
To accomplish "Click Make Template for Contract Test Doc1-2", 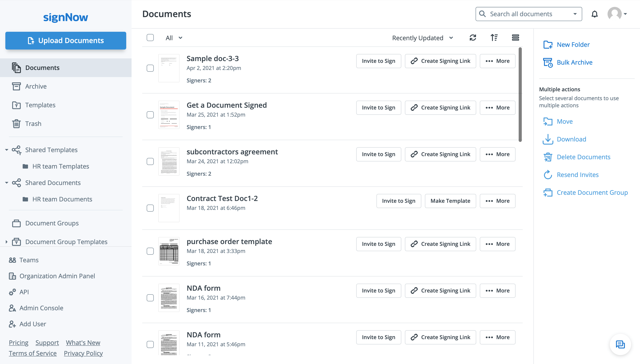I will pos(450,201).
